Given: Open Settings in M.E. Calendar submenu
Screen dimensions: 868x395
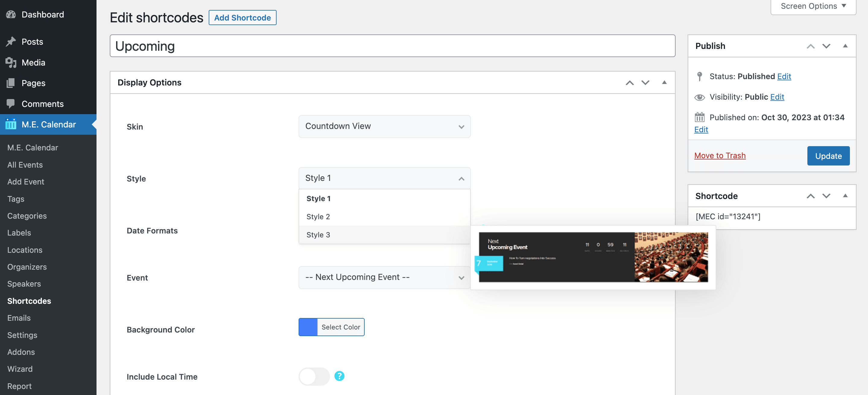Looking at the screenshot, I should click(x=22, y=335).
